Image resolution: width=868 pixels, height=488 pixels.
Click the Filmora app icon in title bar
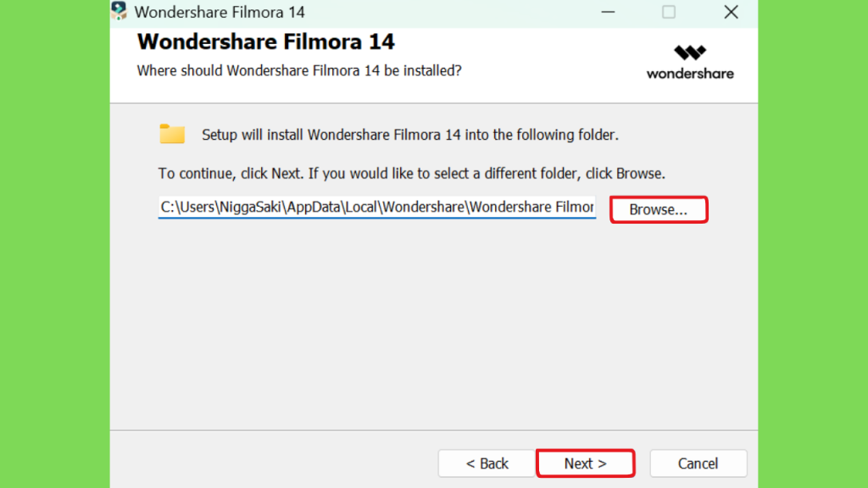[119, 11]
